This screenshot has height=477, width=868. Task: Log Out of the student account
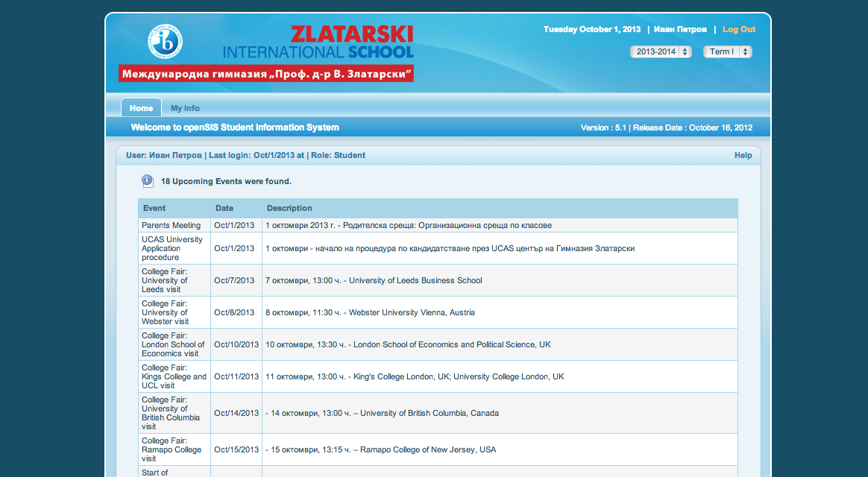pyautogui.click(x=738, y=30)
